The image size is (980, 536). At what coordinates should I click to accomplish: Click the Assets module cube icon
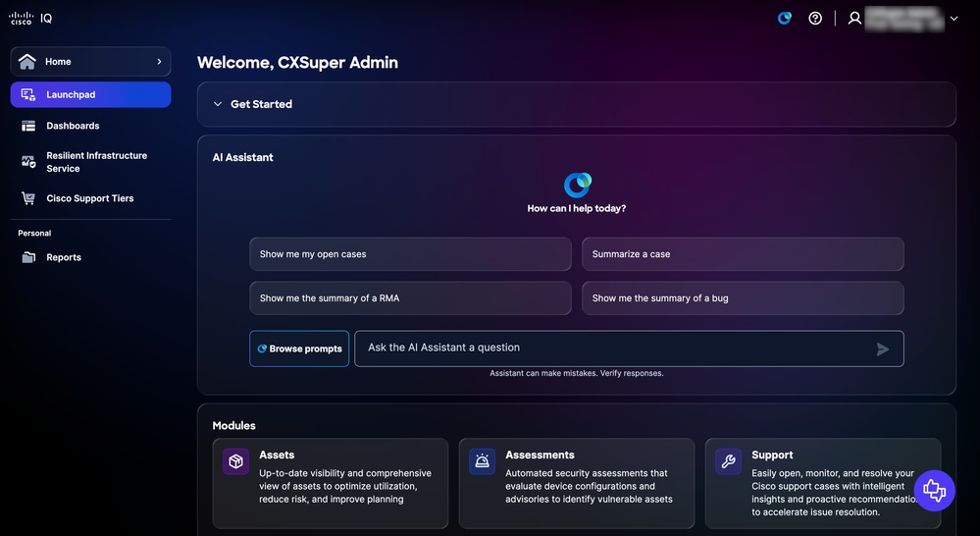click(235, 461)
